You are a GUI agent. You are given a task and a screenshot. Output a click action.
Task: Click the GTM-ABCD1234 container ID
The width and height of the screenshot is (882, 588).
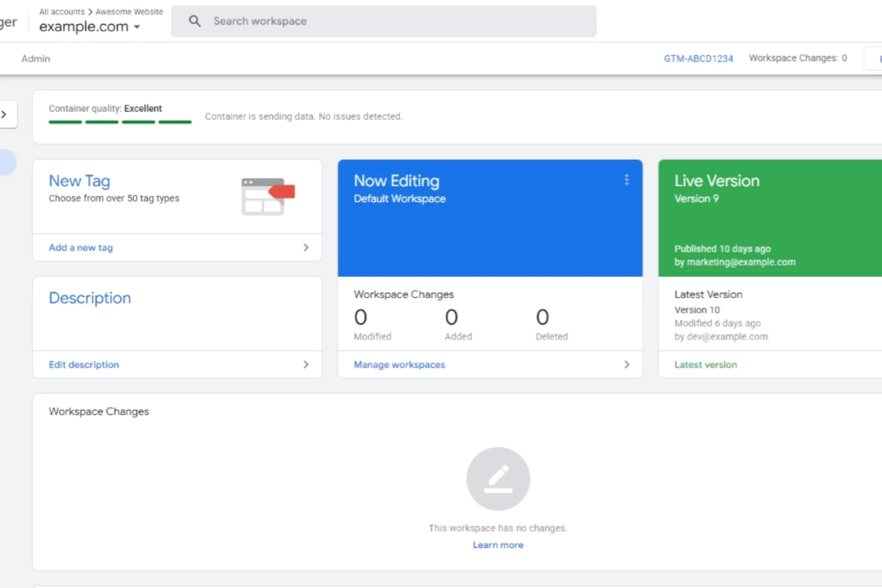[699, 58]
